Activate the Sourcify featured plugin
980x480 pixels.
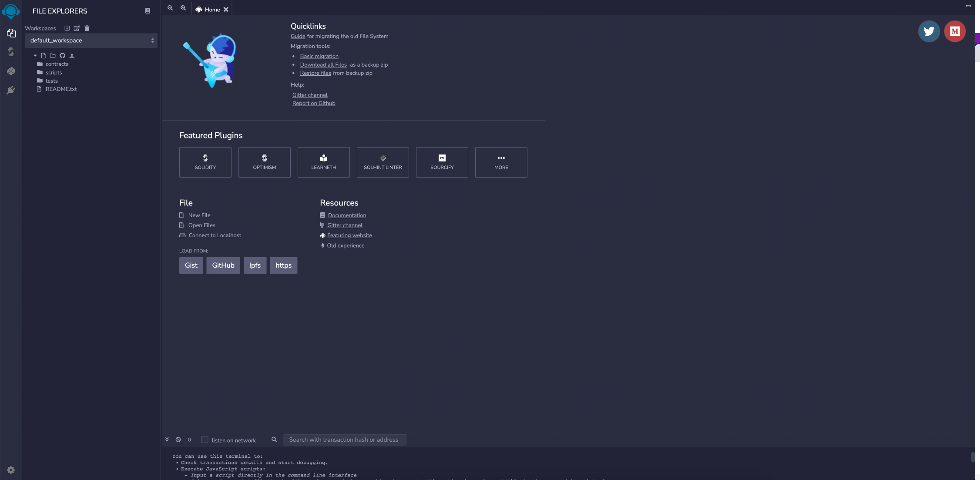coord(442,162)
